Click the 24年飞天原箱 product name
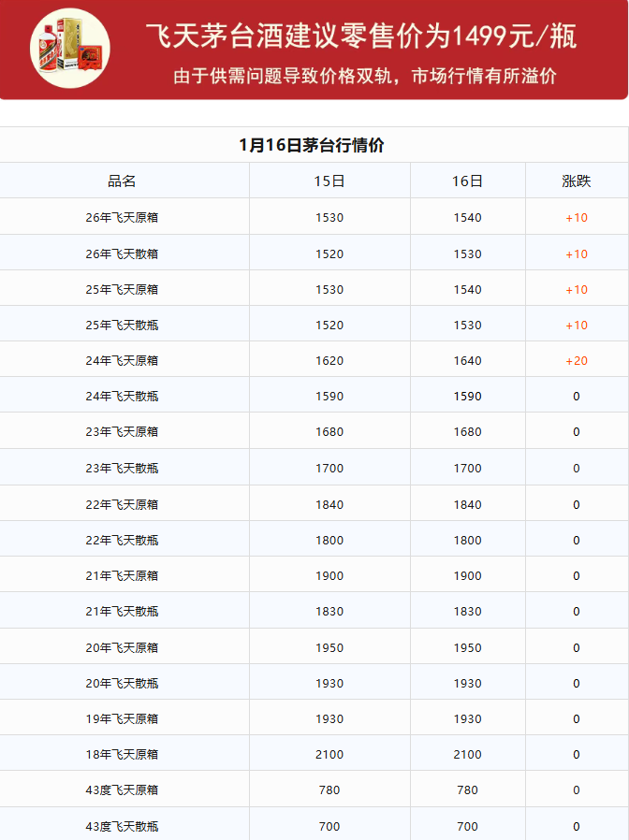629x840 pixels. tap(122, 361)
